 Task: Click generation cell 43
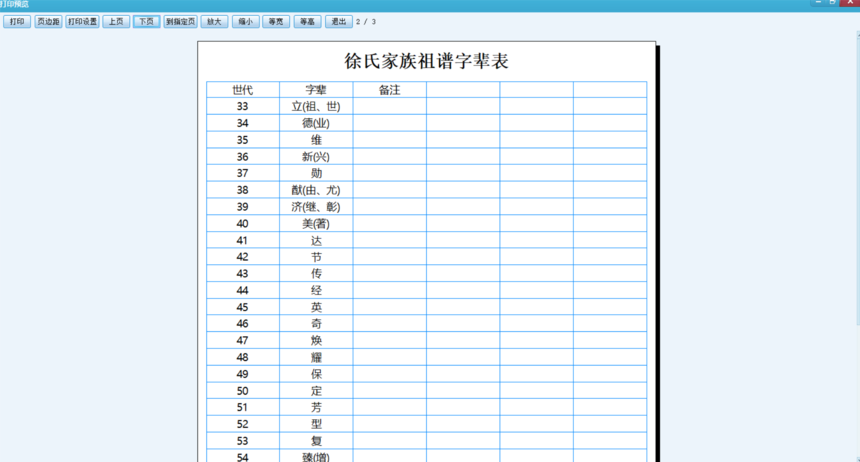coord(242,274)
